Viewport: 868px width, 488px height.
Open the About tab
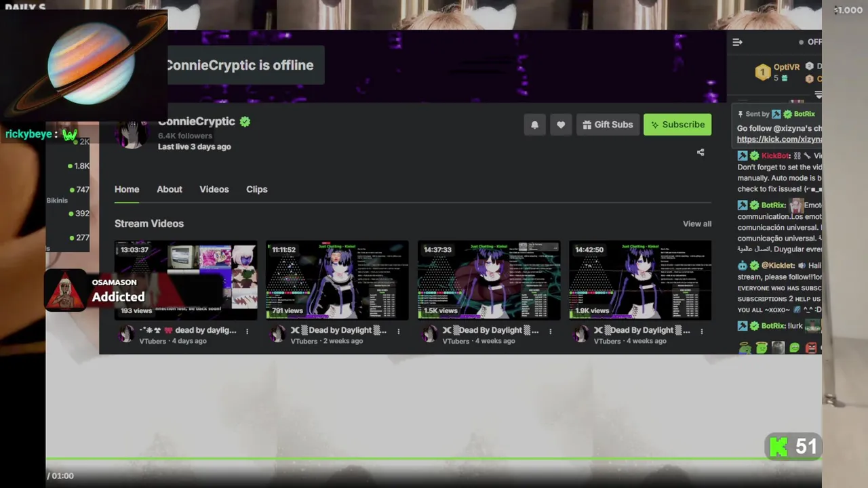(170, 189)
